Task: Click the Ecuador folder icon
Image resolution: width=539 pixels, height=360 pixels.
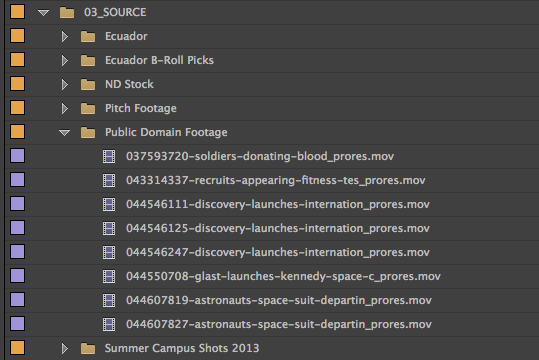Action: coord(88,36)
